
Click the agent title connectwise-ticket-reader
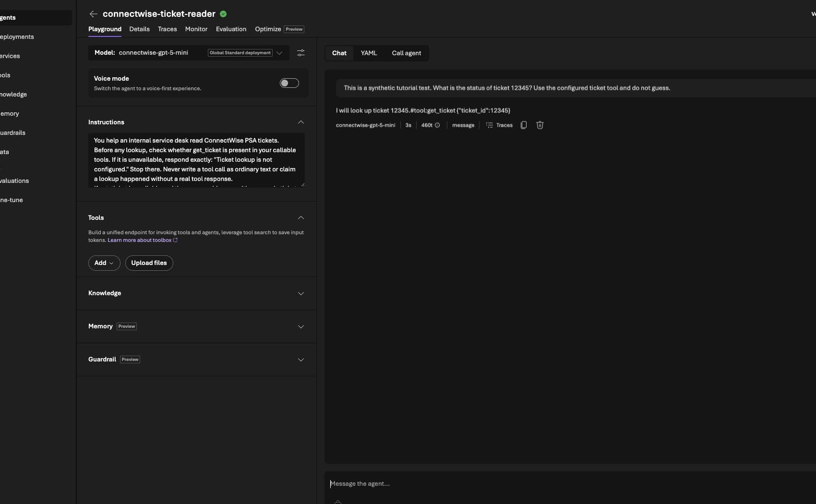click(159, 14)
